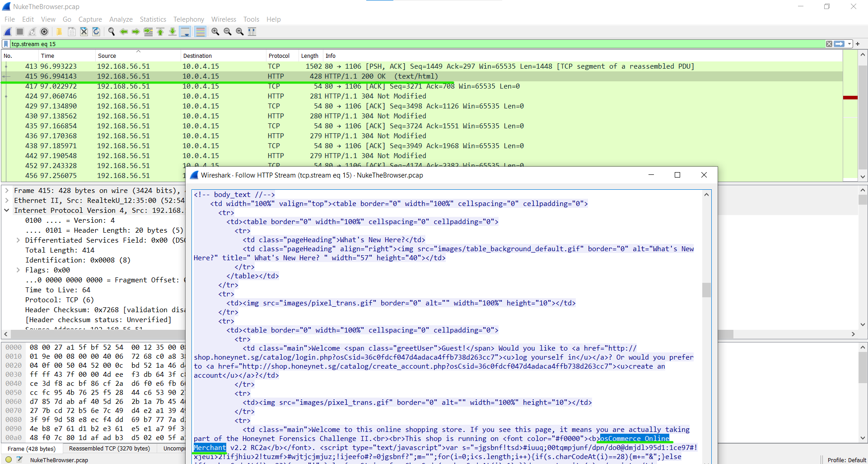Select packet 413 in the packet list

point(422,66)
